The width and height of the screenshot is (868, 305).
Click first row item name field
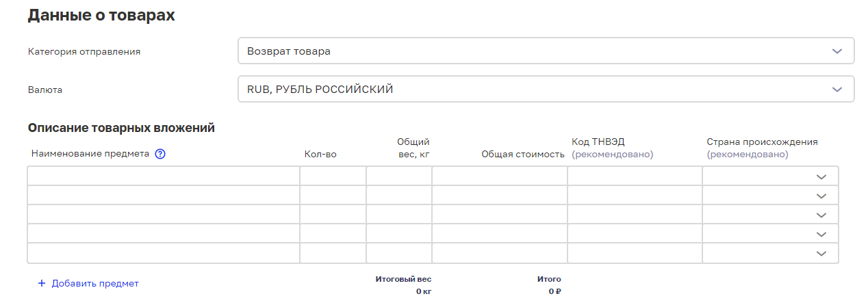coord(164,176)
